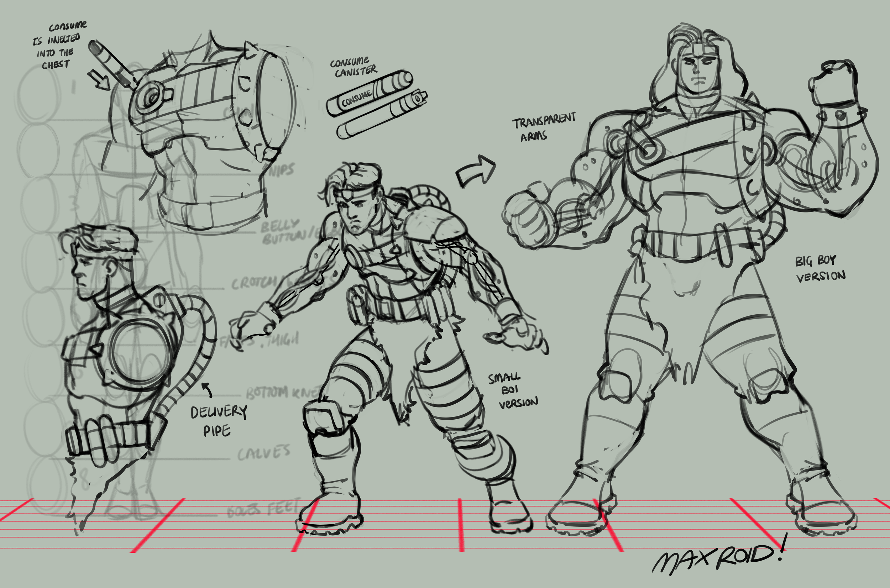Click the faint "NIPS" proportion label
890x588 pixels.
(x=282, y=170)
